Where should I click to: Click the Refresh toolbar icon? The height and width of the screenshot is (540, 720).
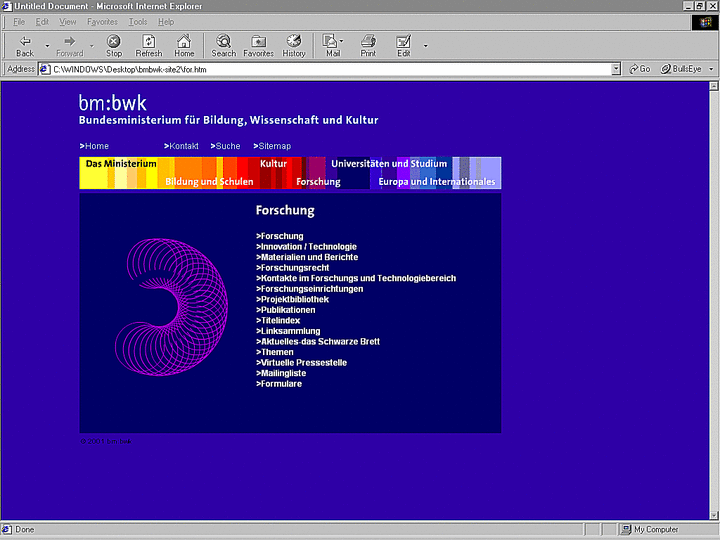pyautogui.click(x=149, y=46)
